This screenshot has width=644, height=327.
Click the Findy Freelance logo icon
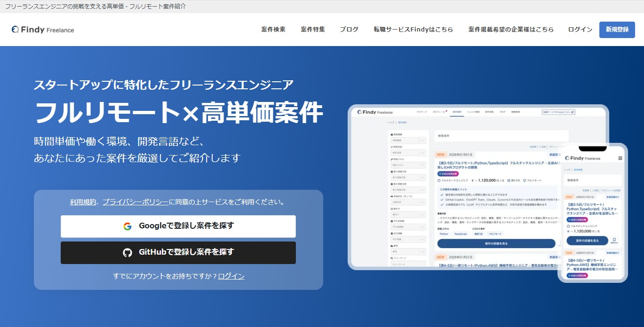(16, 30)
